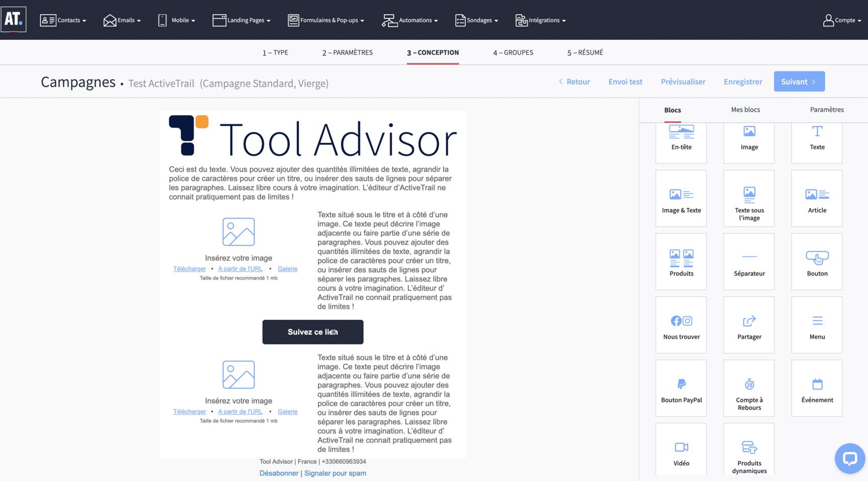Click the first image placeholder icon
The width and height of the screenshot is (868, 481).
pyautogui.click(x=238, y=232)
